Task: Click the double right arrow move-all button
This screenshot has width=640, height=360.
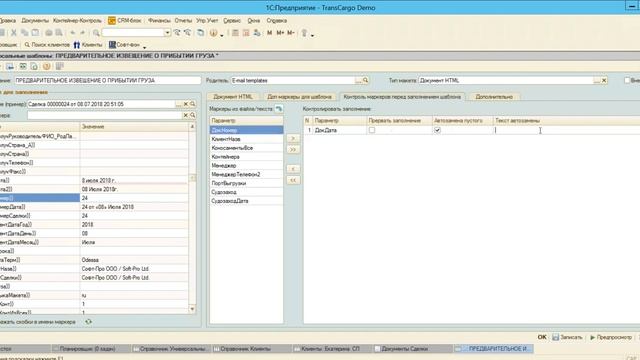Action: [293, 149]
